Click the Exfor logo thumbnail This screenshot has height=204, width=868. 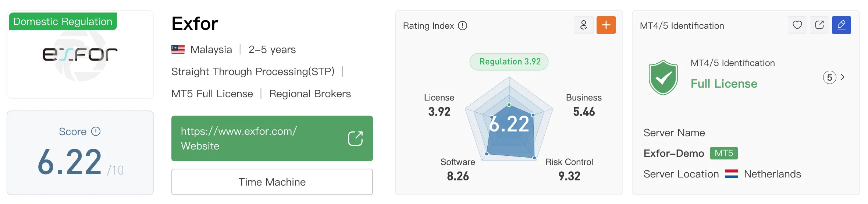(80, 54)
